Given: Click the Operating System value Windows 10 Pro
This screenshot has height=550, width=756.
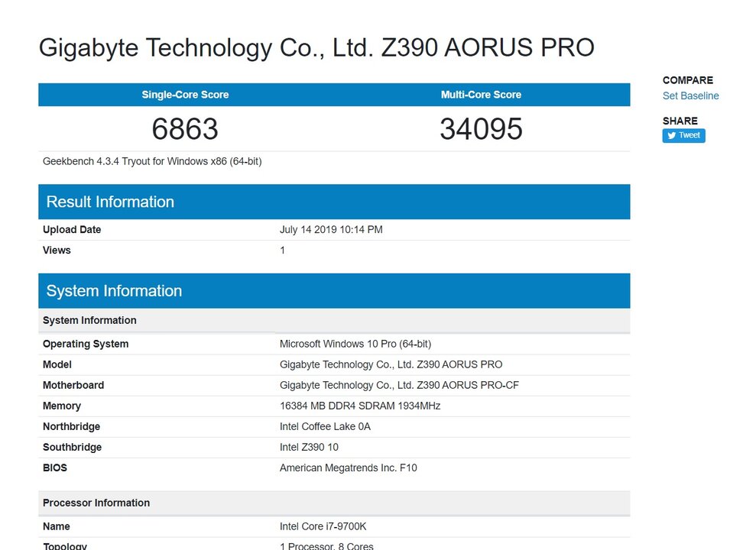Looking at the screenshot, I should [x=355, y=344].
